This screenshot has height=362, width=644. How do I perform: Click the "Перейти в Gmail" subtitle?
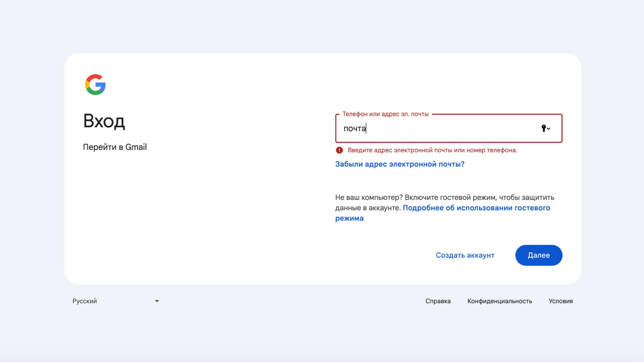(115, 147)
